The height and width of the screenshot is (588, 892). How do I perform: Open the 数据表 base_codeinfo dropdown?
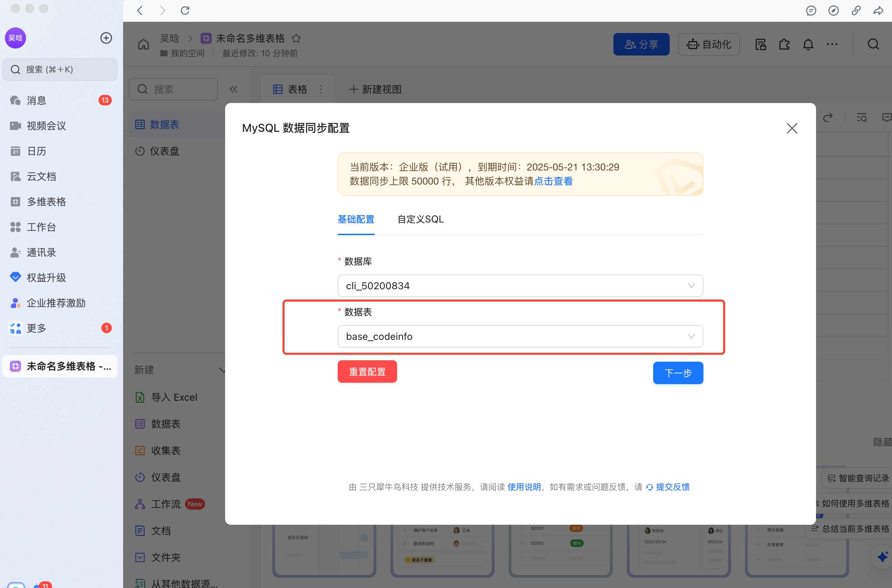pyautogui.click(x=520, y=336)
